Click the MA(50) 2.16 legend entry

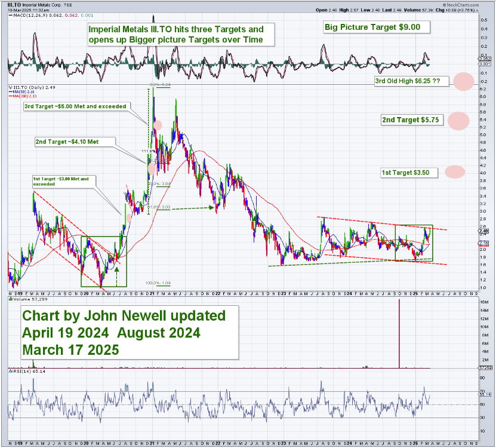pos(21,92)
